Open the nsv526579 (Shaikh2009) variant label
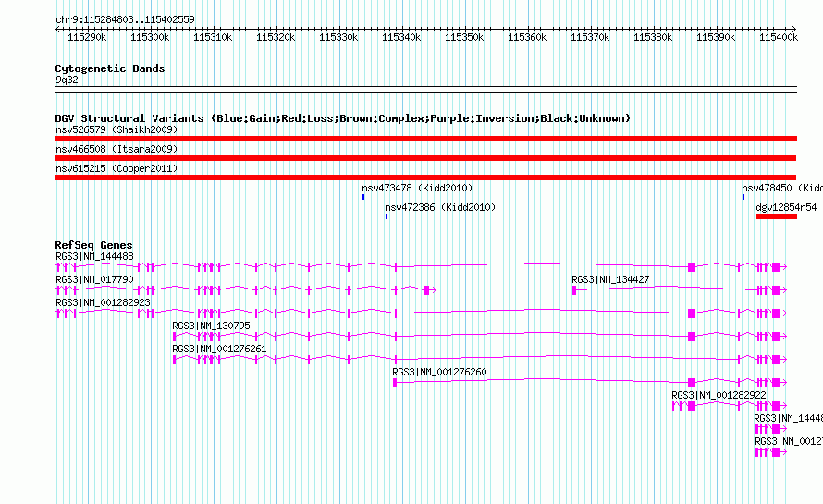This screenshot has width=823, height=504. pyautogui.click(x=117, y=129)
